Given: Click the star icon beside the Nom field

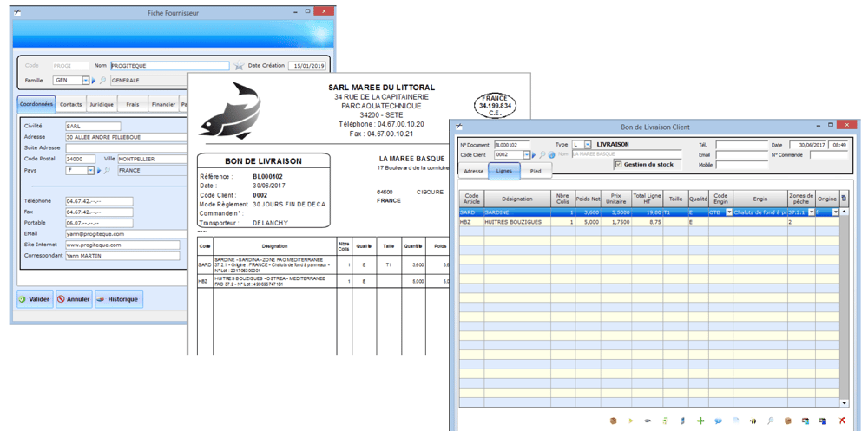Looking at the screenshot, I should pos(239,66).
